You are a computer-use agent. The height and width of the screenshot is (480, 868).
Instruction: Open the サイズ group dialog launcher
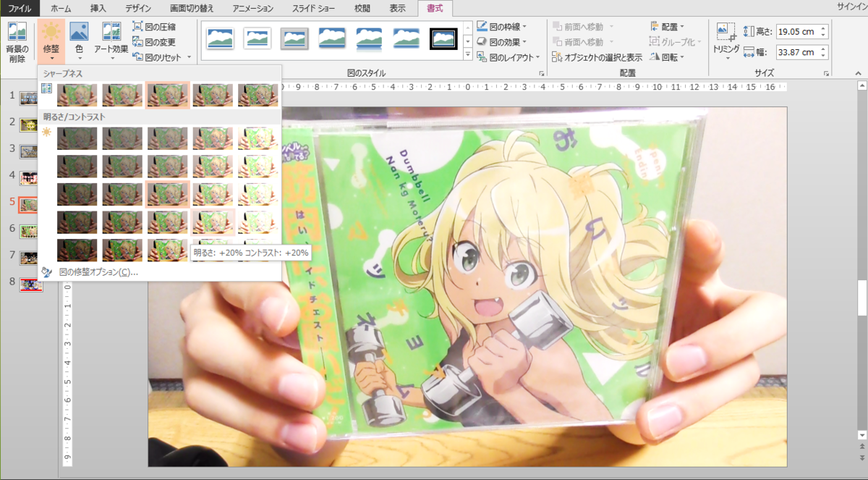[x=826, y=74]
